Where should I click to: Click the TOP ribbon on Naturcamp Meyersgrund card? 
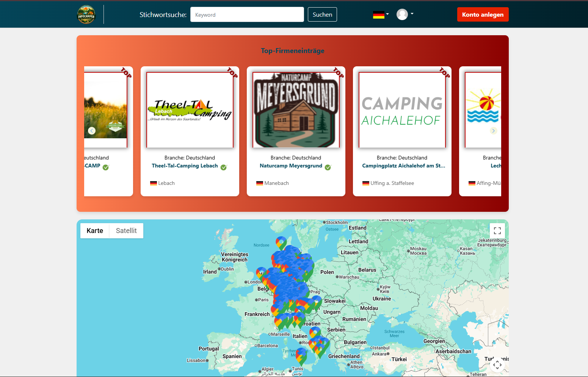[338, 72]
